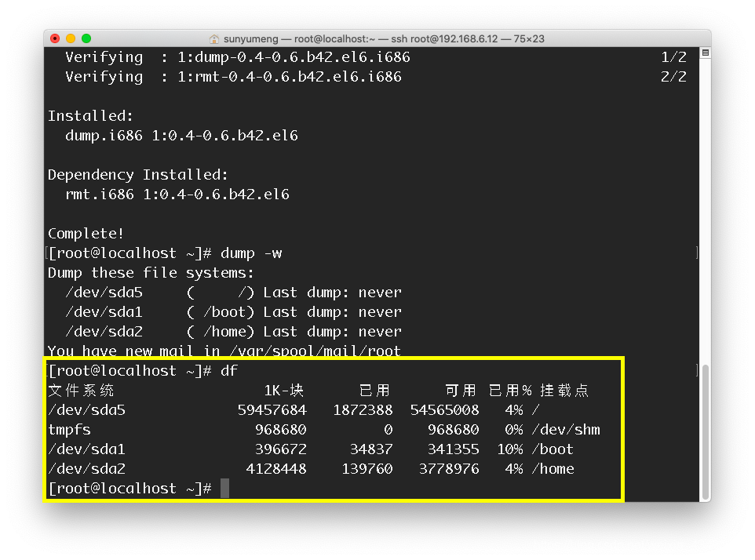Click the terminal scrollbar thumb
The height and width of the screenshot is (560, 755).
(706, 432)
